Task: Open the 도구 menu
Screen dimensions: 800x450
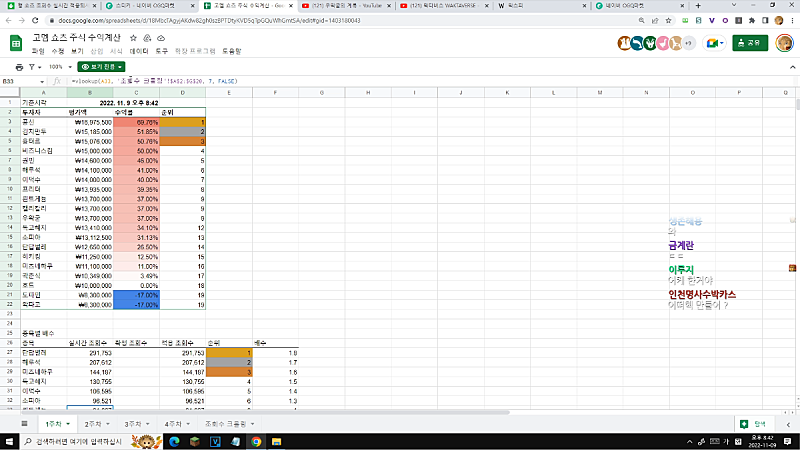Action: click(162, 51)
